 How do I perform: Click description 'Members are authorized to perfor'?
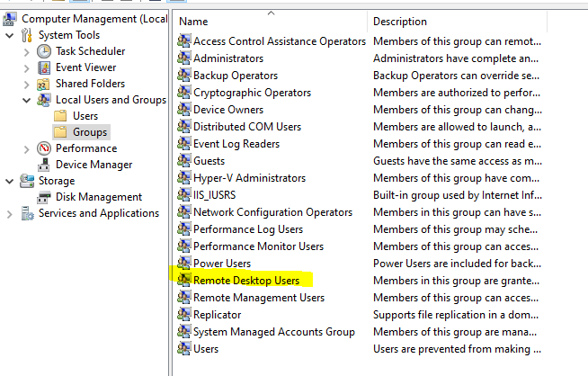457,93
